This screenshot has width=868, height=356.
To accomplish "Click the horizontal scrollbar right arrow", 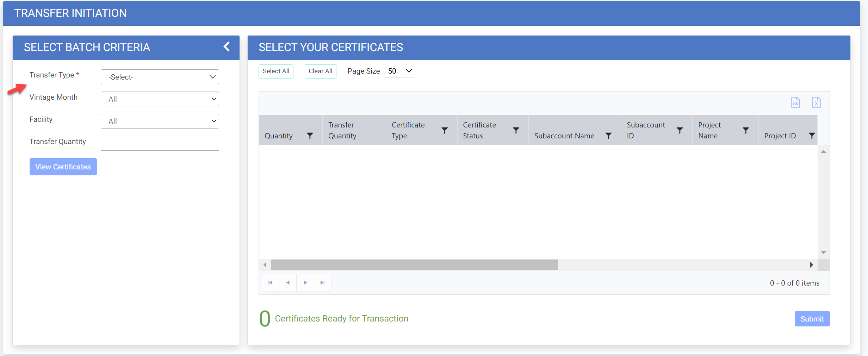I will [812, 265].
